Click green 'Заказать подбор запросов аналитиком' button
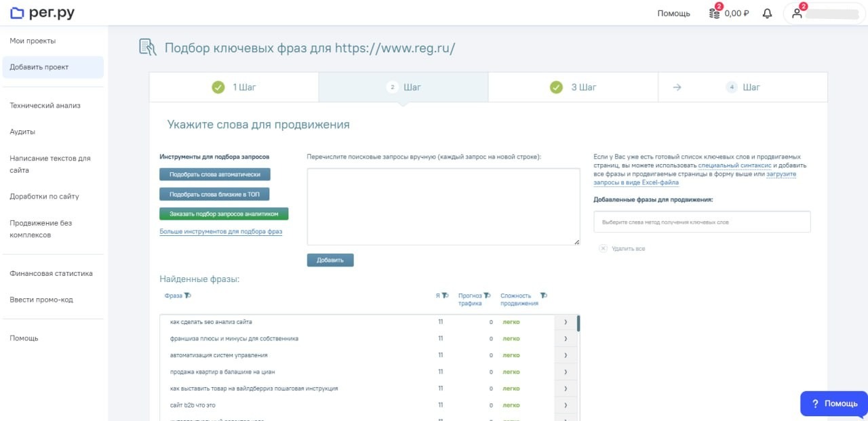Screen dimensions: 868x421 [224, 214]
